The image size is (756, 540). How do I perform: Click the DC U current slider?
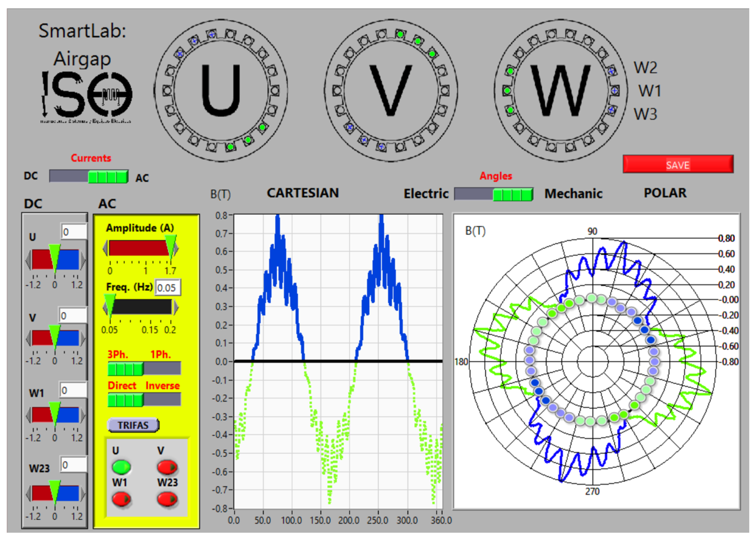[55, 259]
